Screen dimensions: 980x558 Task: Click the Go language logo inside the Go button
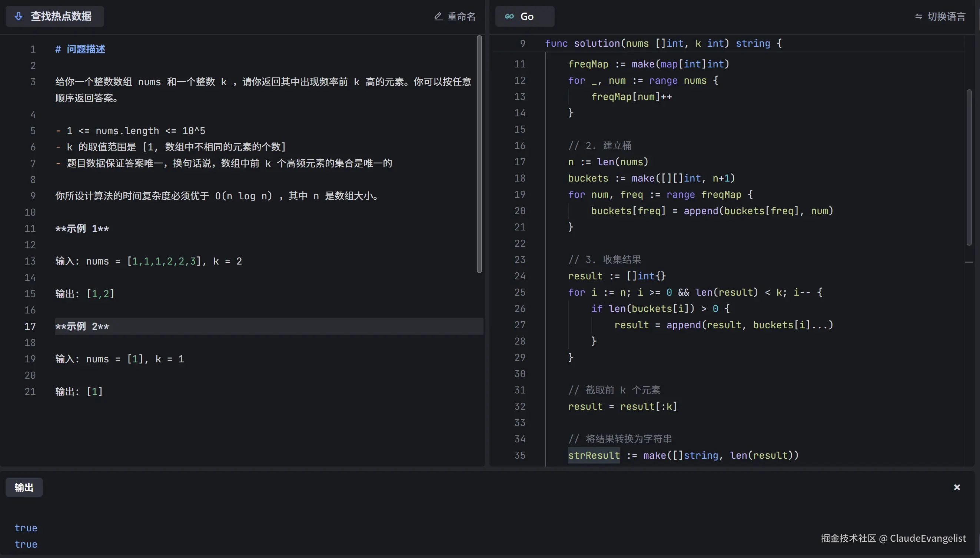509,16
